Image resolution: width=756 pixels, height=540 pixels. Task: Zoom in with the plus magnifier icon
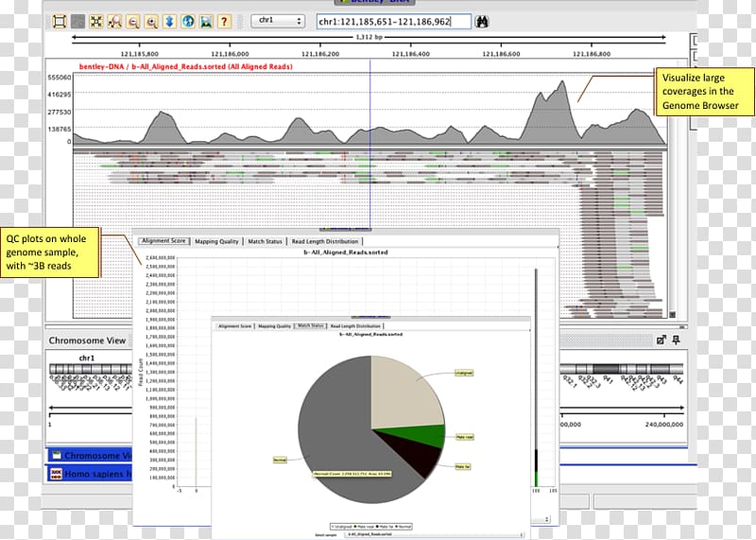pyautogui.click(x=151, y=22)
